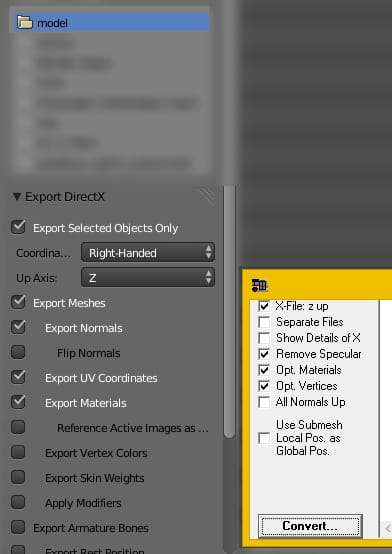Viewport: 392px width, 554px height.
Task: Open the Up Axis Z dropdown
Action: point(148,277)
